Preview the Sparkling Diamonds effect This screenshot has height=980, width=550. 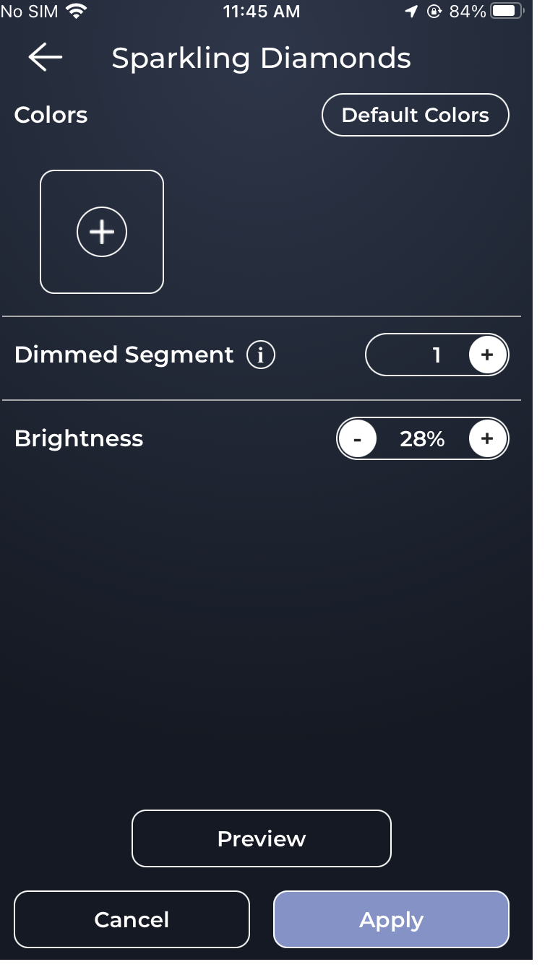[x=261, y=838]
